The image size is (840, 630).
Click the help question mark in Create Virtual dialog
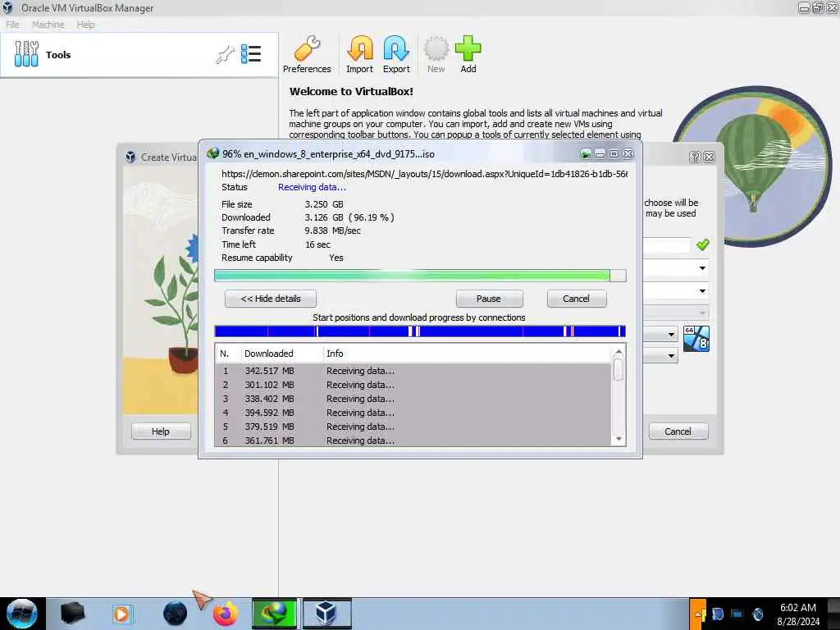tap(695, 157)
